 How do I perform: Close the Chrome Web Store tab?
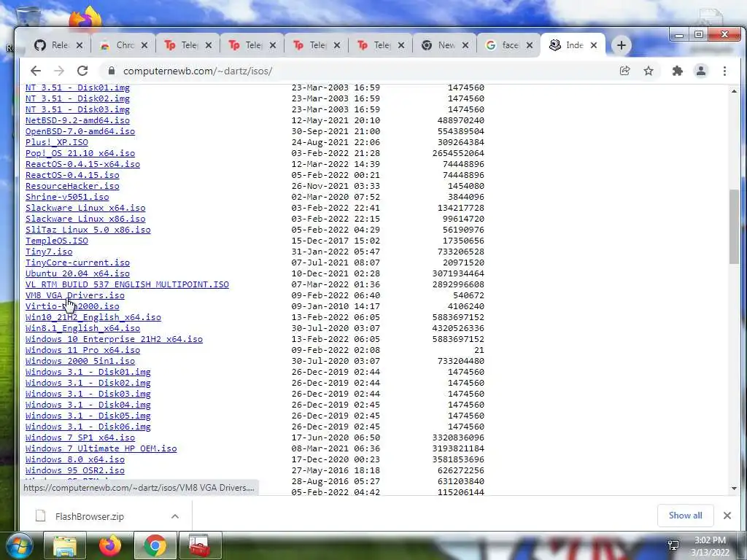[144, 45]
